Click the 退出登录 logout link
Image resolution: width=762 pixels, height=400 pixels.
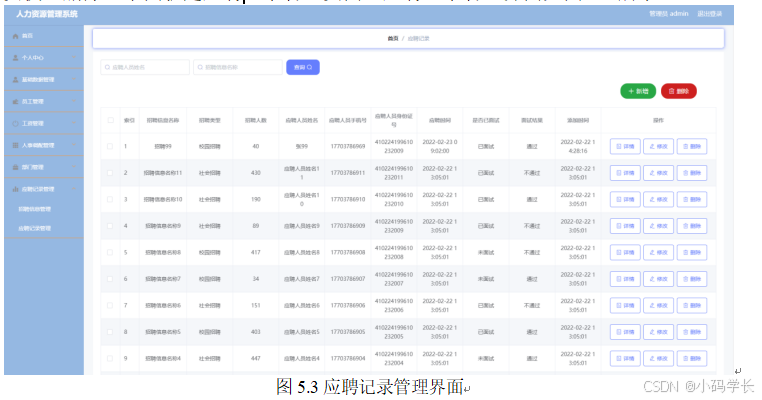point(710,14)
